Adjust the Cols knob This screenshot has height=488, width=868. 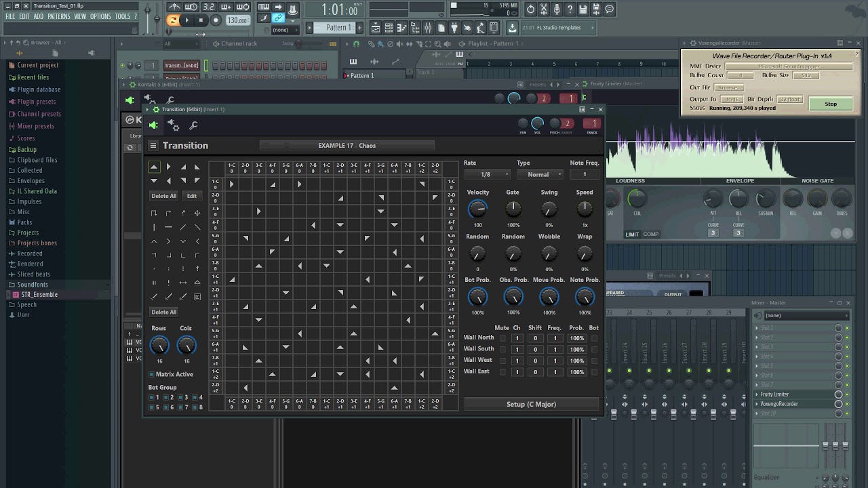tap(186, 346)
